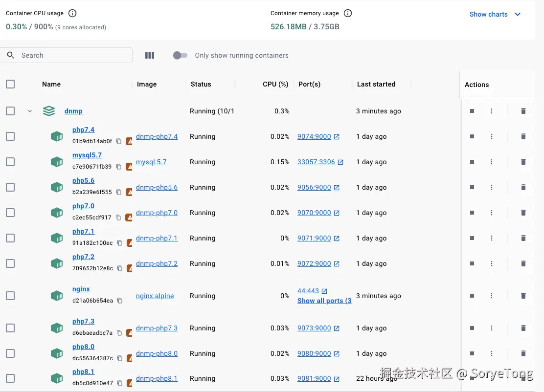Viewport: 544px width, 392px height.
Task: Delete the dnmp stack
Action: (x=523, y=111)
